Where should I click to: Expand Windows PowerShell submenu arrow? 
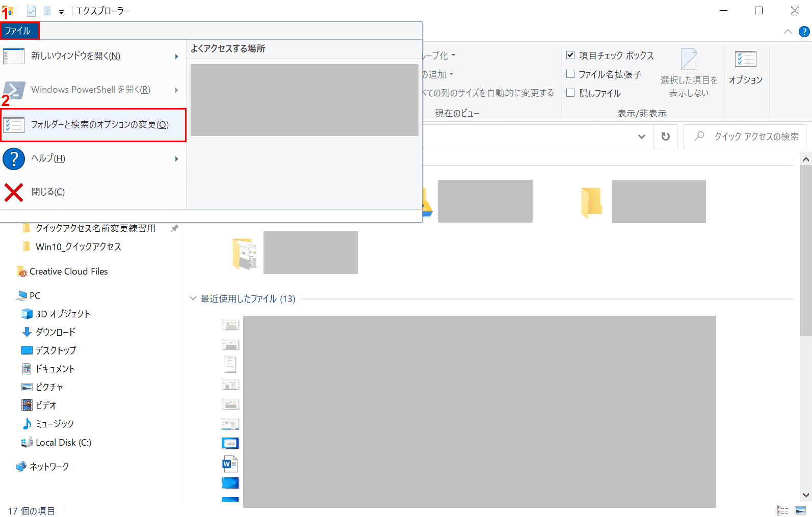177,90
